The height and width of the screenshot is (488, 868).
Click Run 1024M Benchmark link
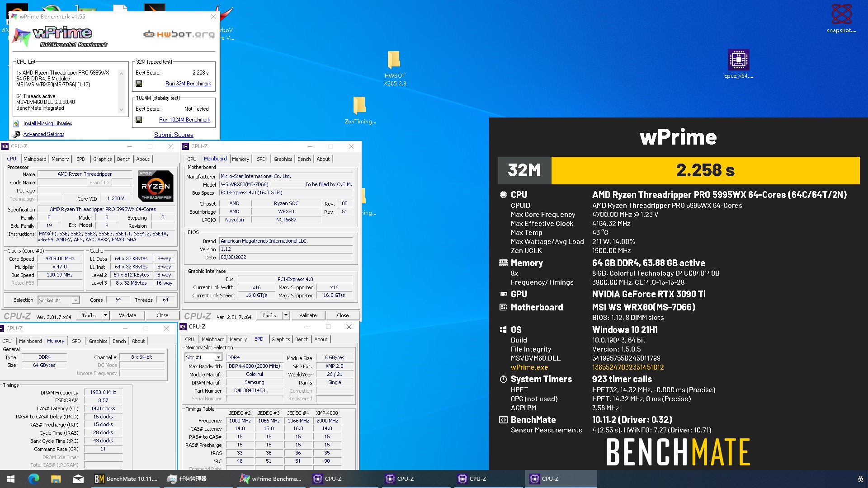point(184,120)
